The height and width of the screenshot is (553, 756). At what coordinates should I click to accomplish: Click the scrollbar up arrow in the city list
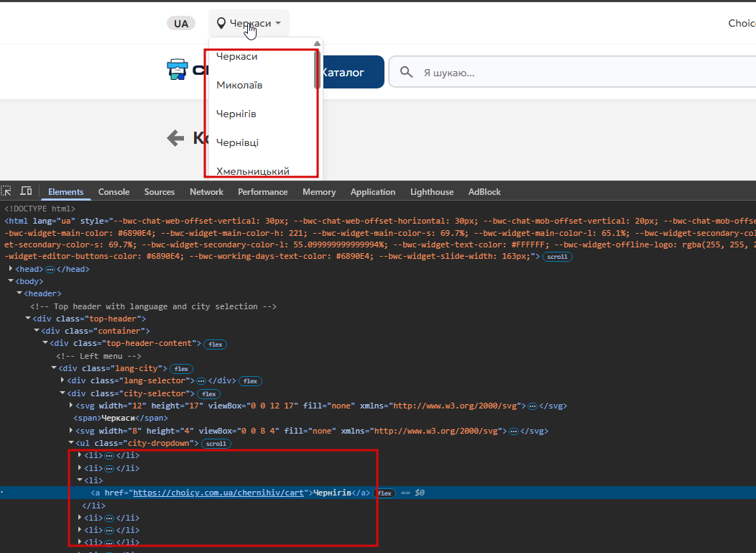point(317,43)
